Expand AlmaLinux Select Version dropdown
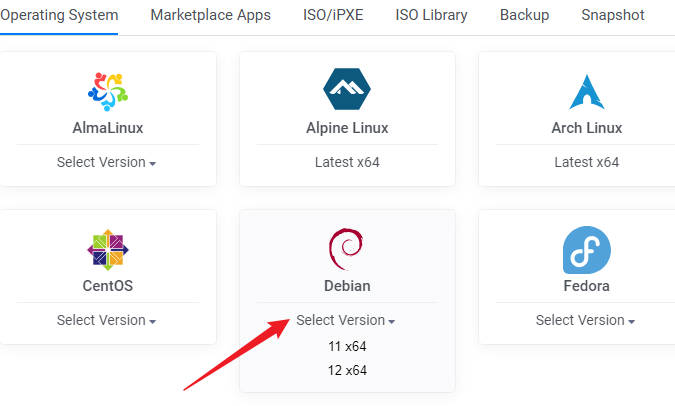Viewport: 675px width, 406px height. (106, 162)
